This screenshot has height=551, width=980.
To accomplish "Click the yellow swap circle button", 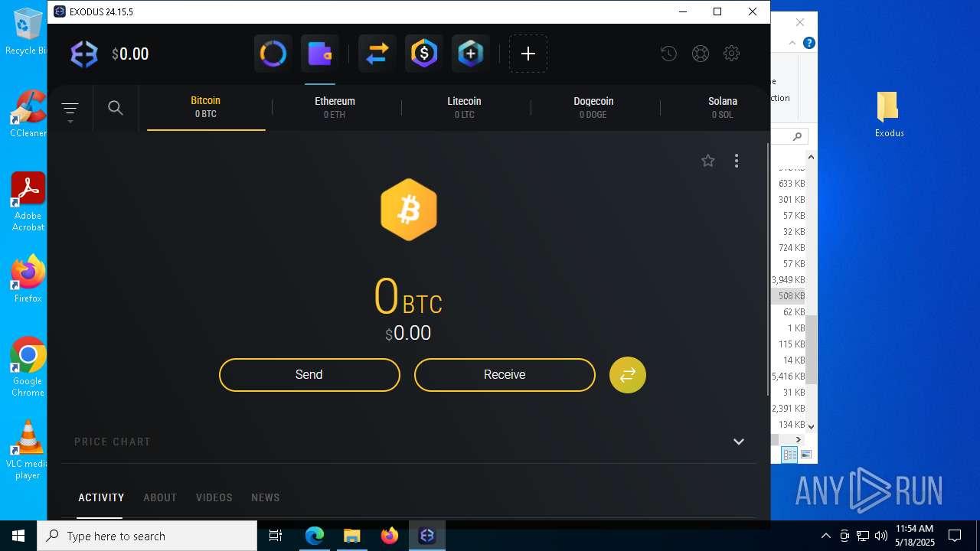I will coord(628,375).
